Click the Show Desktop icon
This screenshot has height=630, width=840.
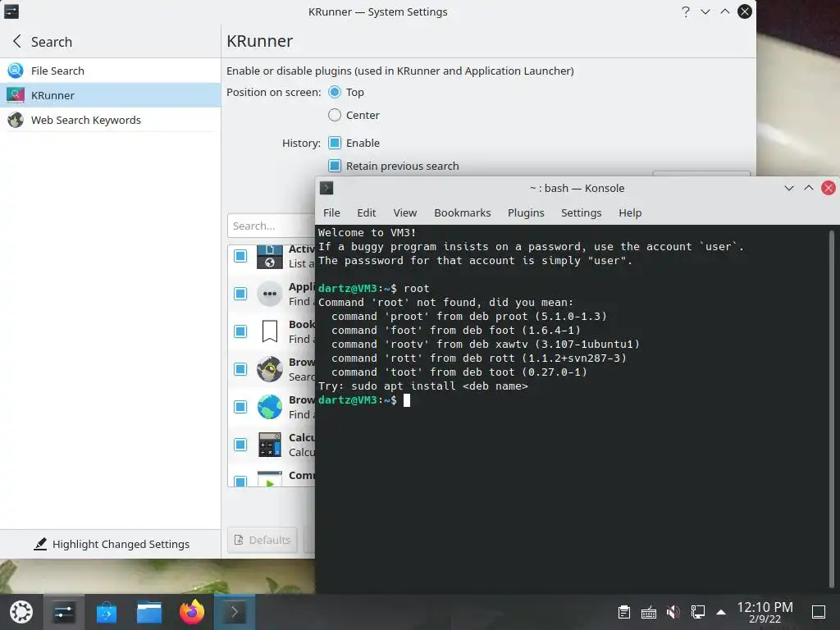tap(819, 612)
